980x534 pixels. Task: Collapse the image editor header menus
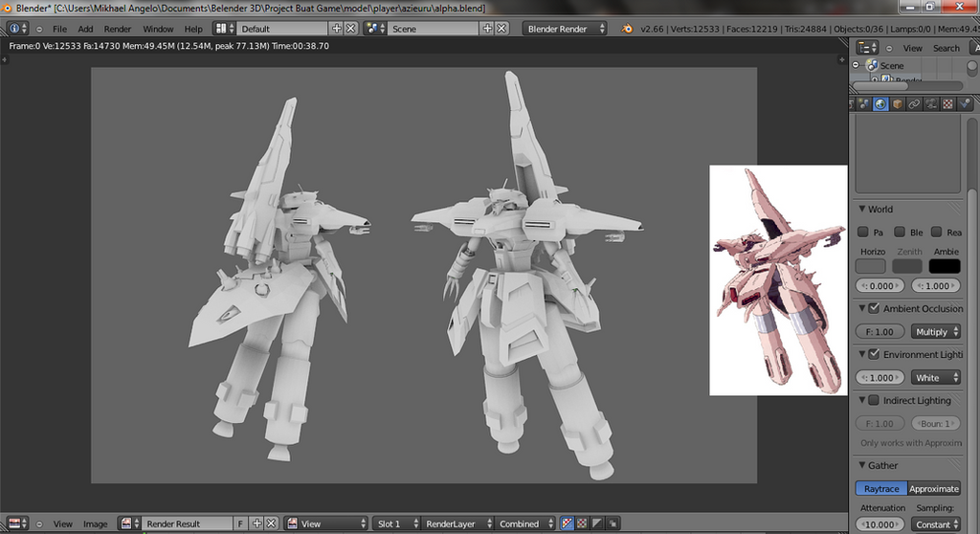click(39, 524)
